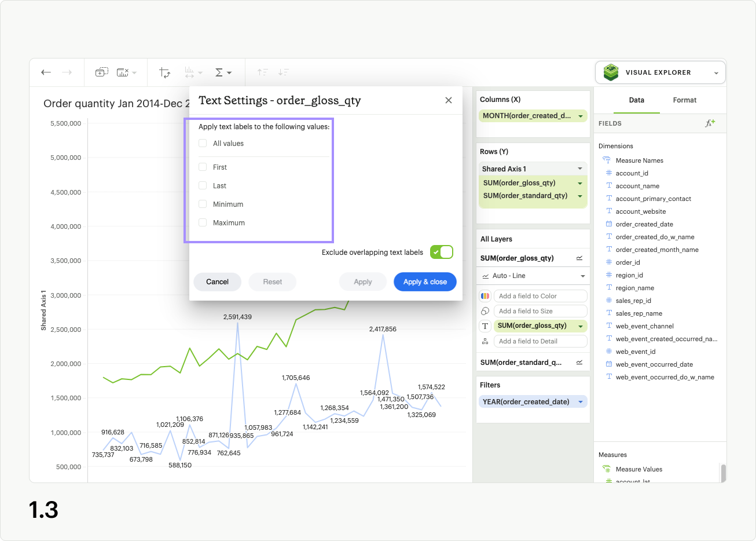756x541 pixels.
Task: Switch to the Format tab
Action: tap(684, 100)
